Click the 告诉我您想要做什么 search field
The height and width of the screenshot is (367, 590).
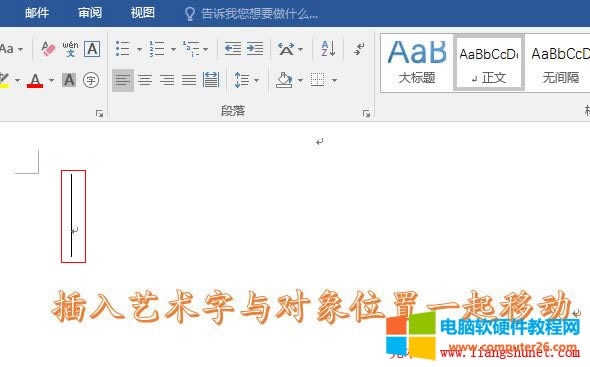(259, 14)
